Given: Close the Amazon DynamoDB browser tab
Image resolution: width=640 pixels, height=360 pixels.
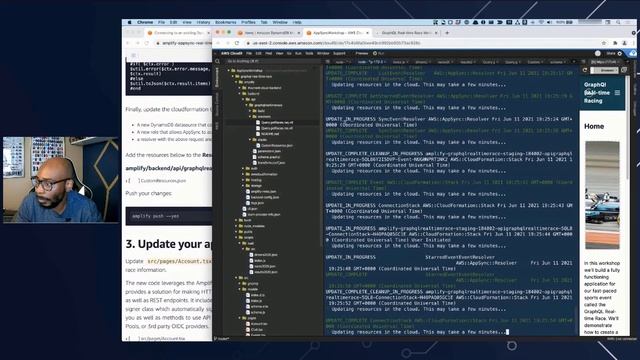Looking at the screenshot, I should (x=298, y=33).
